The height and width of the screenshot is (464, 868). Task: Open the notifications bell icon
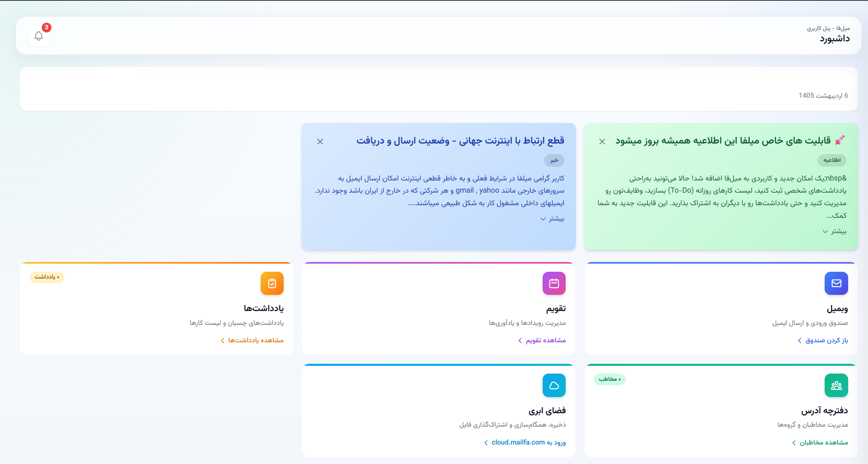click(x=39, y=36)
